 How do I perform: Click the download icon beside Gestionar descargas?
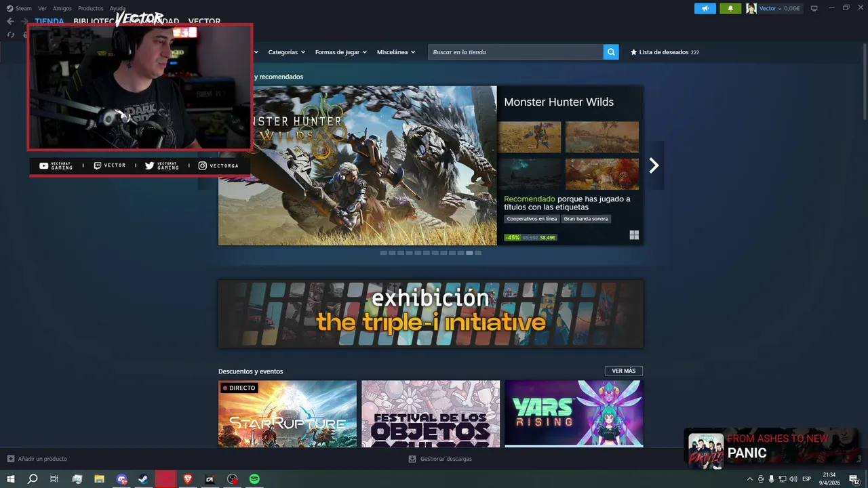click(x=412, y=459)
